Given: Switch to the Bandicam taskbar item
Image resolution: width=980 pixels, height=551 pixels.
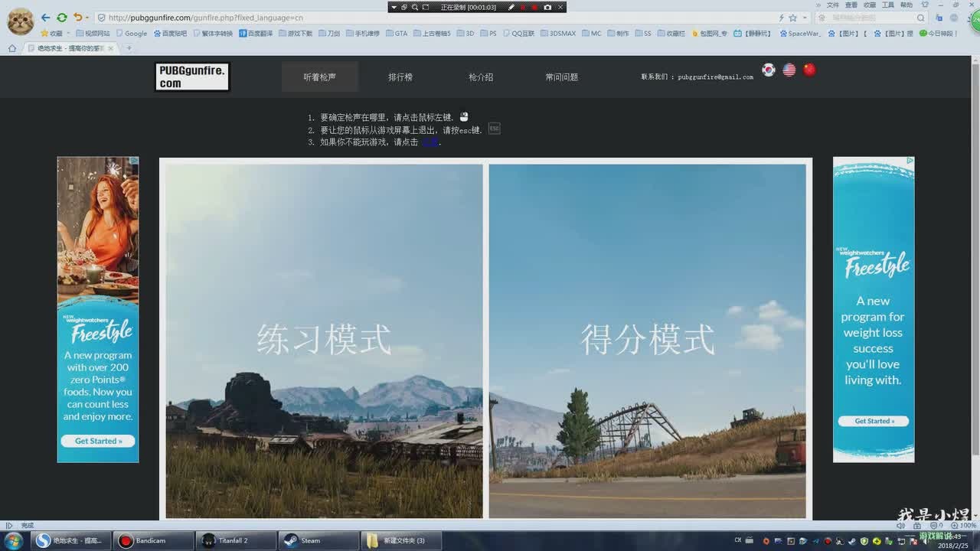Looking at the screenshot, I should point(154,541).
